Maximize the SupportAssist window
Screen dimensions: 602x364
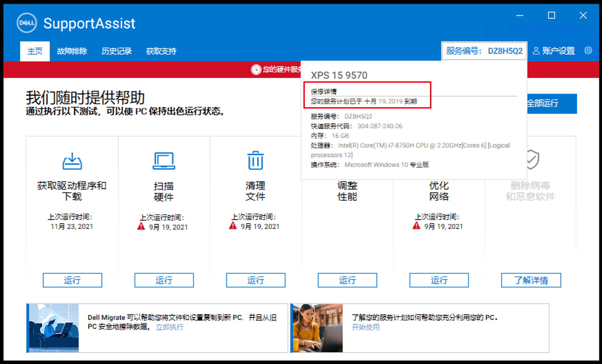pyautogui.click(x=552, y=16)
